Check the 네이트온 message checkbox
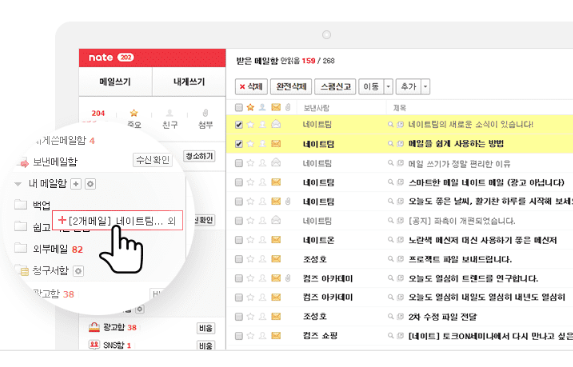The height and width of the screenshot is (367, 573). coord(239,240)
